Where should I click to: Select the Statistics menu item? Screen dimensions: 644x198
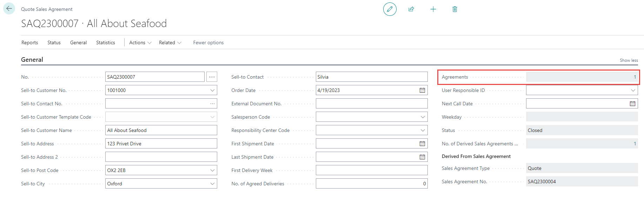tap(105, 42)
